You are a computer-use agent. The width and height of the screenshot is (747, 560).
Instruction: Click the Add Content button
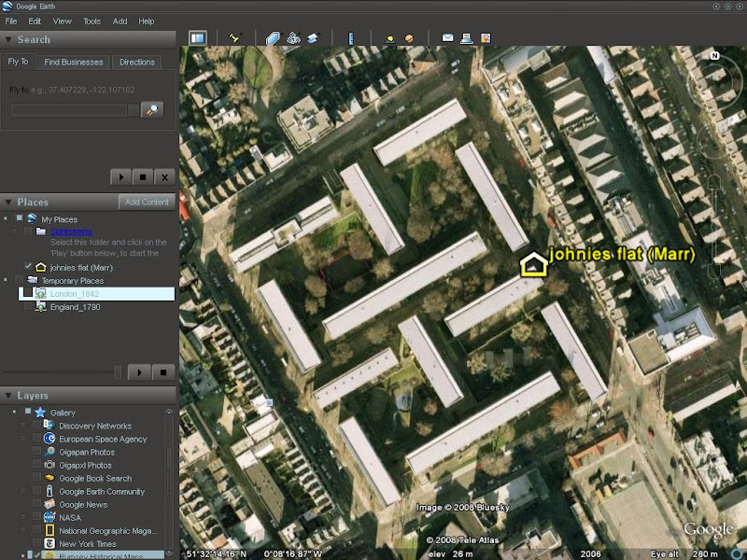[147, 203]
